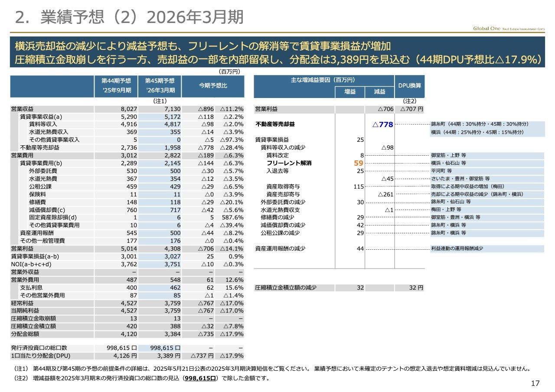Click the note 利益連動の運用報酬減少
Screen dimensions: 555x392
click(x=457, y=248)
